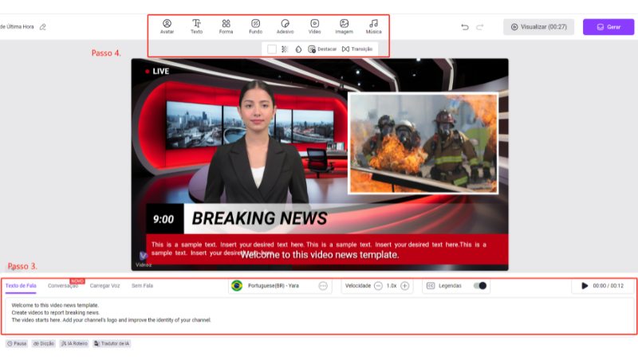Open the Fundo background tool
The height and width of the screenshot is (364, 638).
point(255,26)
